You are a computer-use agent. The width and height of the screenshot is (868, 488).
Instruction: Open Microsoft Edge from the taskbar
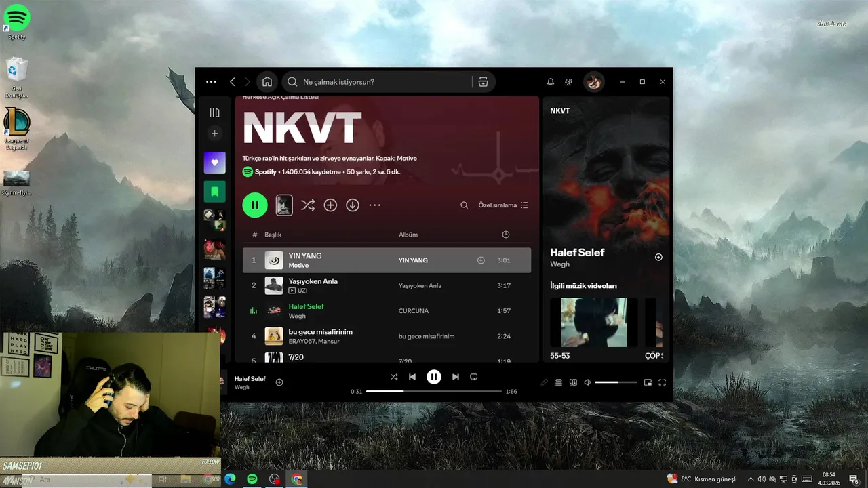[x=230, y=479]
